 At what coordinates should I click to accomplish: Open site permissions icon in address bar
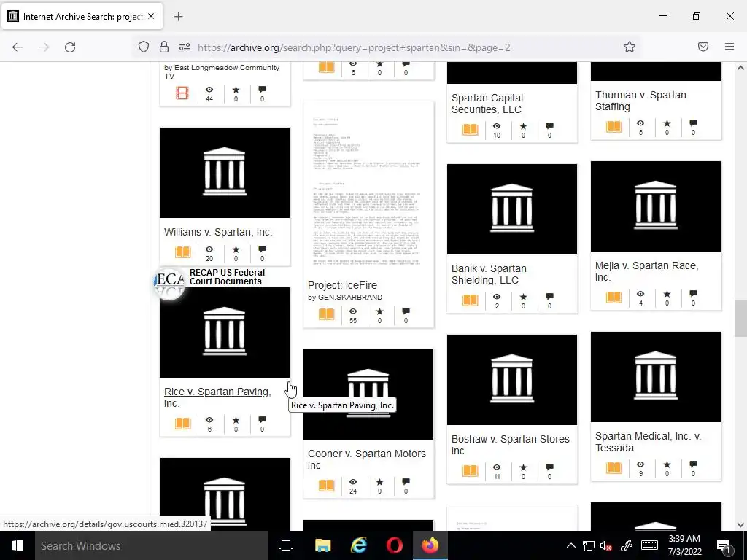coord(185,47)
